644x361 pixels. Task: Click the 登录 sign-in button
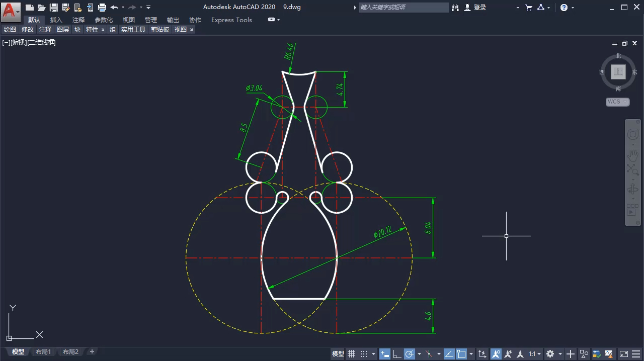click(480, 8)
